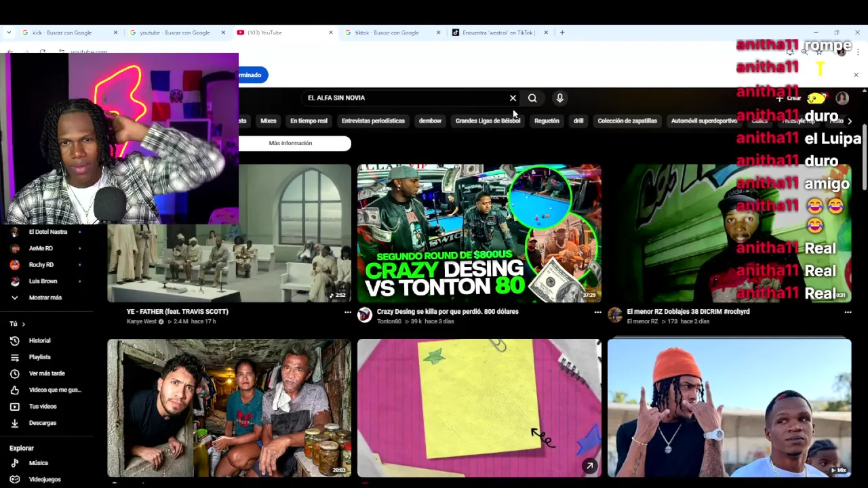Image resolution: width=868 pixels, height=488 pixels.
Task: Select the dembow filter chip
Action: (430, 121)
